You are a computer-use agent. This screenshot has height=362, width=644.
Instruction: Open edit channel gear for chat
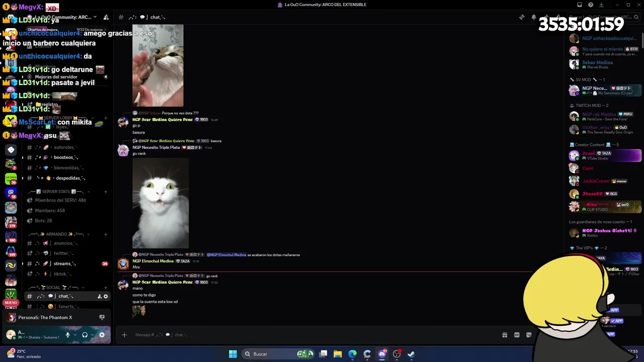pyautogui.click(x=106, y=297)
